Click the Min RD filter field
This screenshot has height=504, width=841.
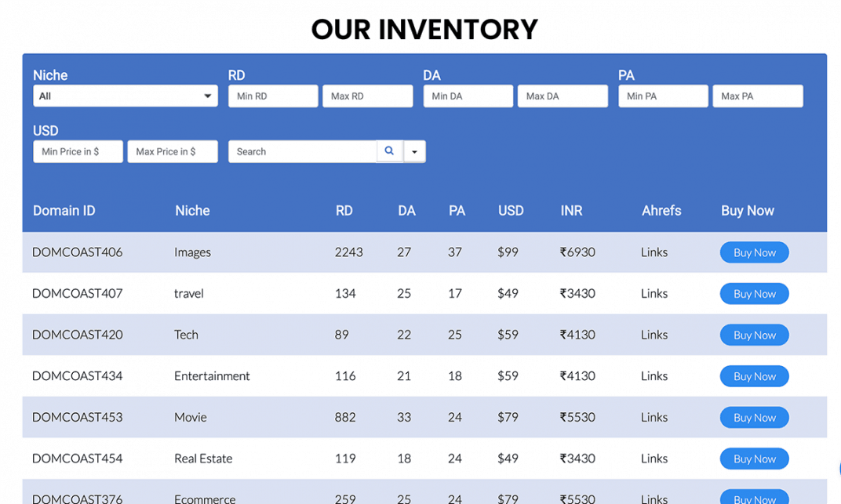(272, 96)
